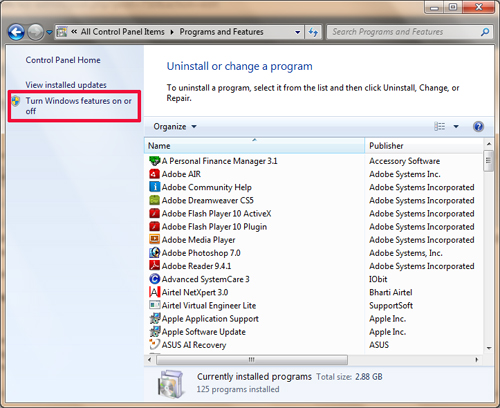Select the Adobe Media Player icon
The width and height of the screenshot is (500, 408).
point(154,240)
